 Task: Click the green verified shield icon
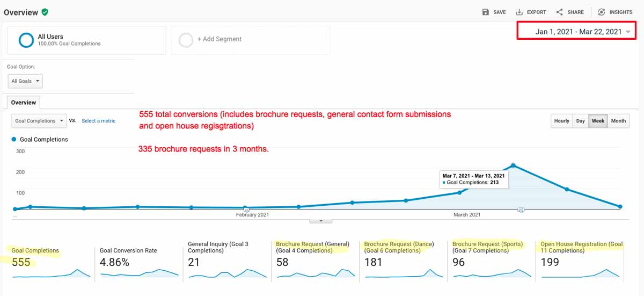click(45, 12)
